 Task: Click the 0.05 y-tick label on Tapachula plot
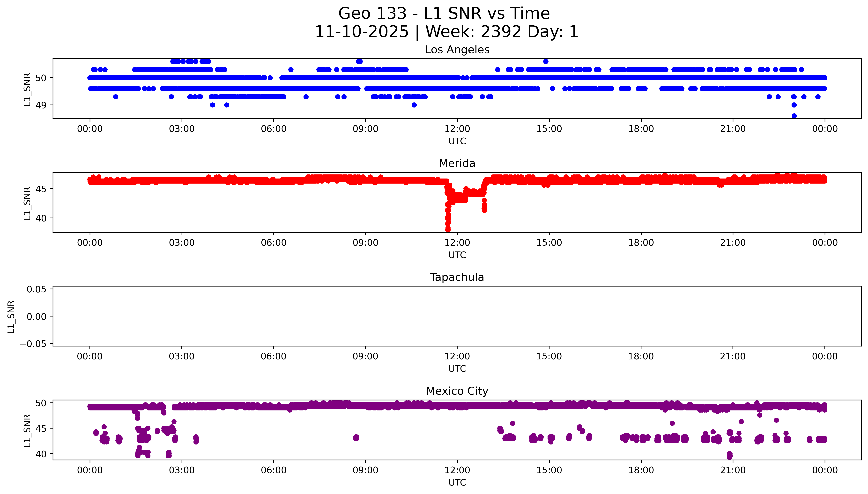[36, 289]
